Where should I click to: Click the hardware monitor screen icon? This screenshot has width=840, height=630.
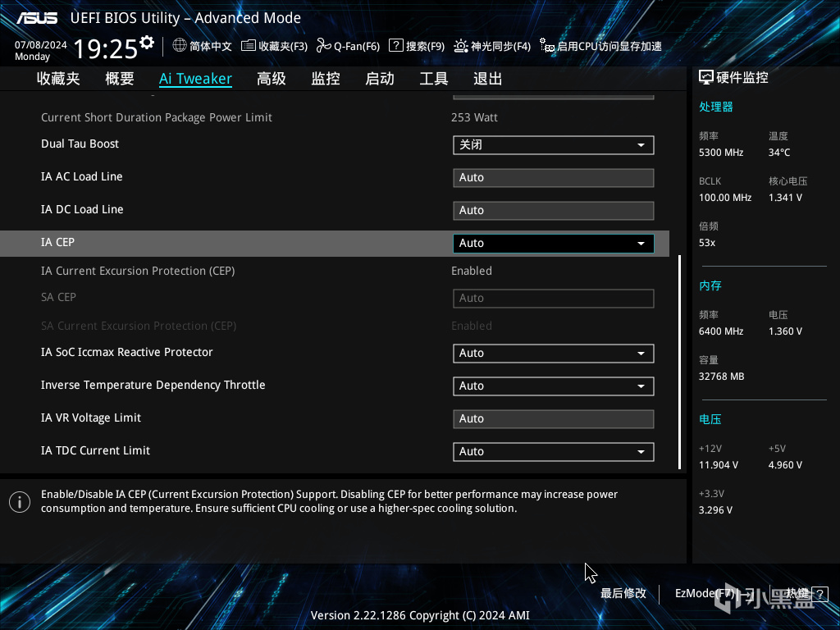(x=706, y=78)
